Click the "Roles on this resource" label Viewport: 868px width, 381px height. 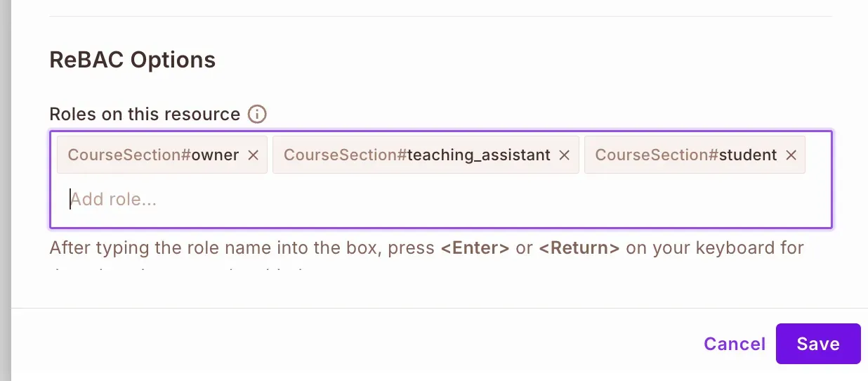145,114
